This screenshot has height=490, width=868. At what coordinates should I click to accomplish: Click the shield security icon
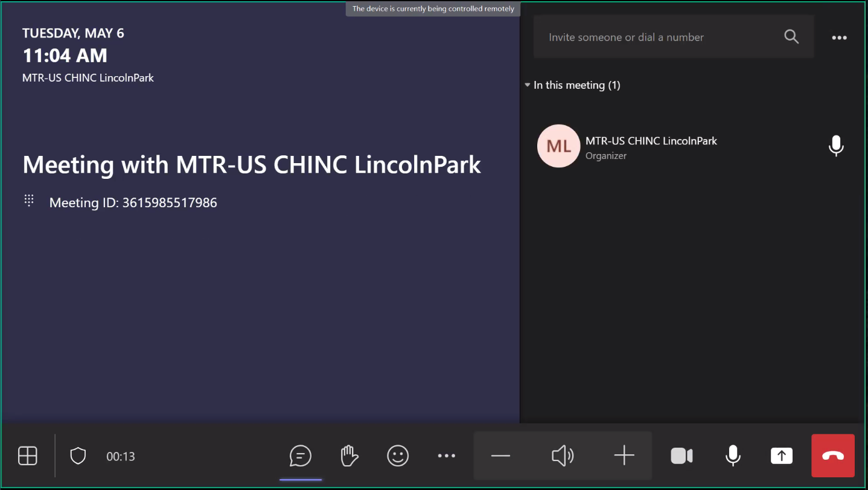click(78, 456)
